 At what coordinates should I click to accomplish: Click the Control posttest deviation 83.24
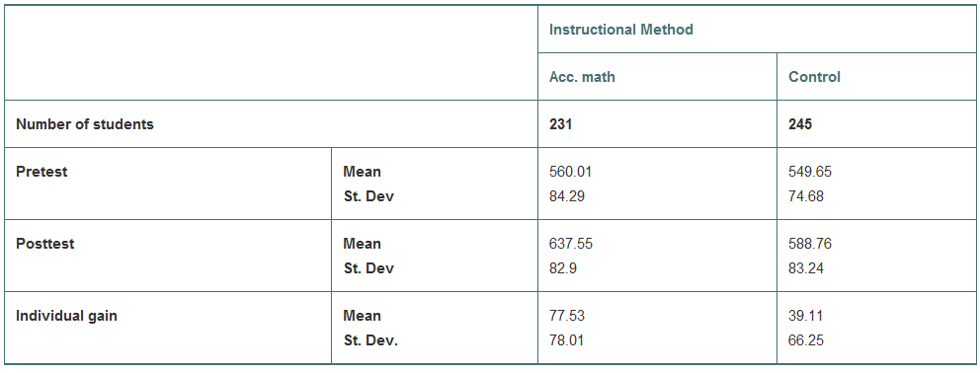(806, 268)
